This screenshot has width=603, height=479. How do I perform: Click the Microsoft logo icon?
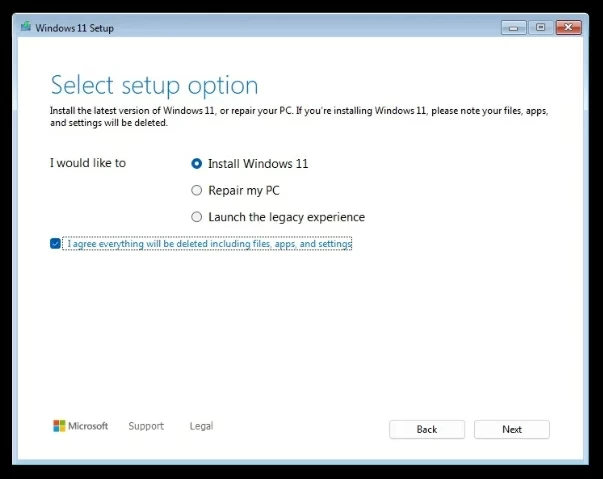coord(59,426)
